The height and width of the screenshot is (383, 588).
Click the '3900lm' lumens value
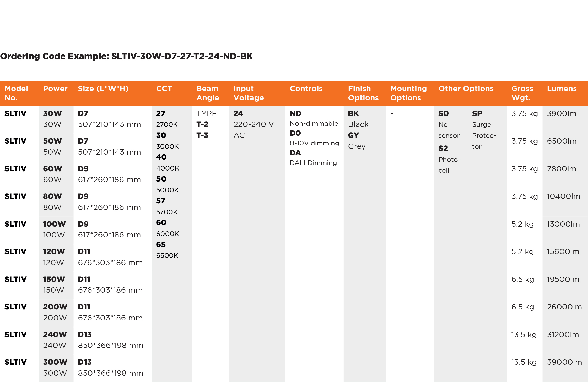click(x=562, y=113)
